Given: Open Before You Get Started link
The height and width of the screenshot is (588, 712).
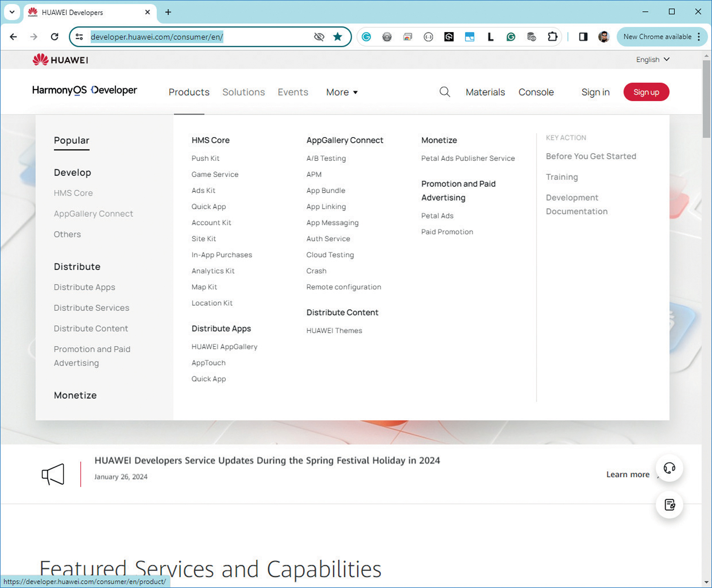Looking at the screenshot, I should click(591, 156).
